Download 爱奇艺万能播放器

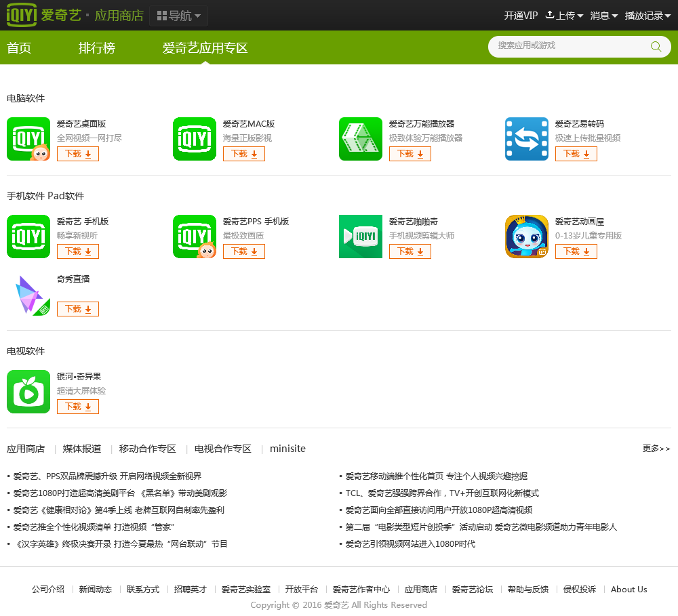pos(410,154)
